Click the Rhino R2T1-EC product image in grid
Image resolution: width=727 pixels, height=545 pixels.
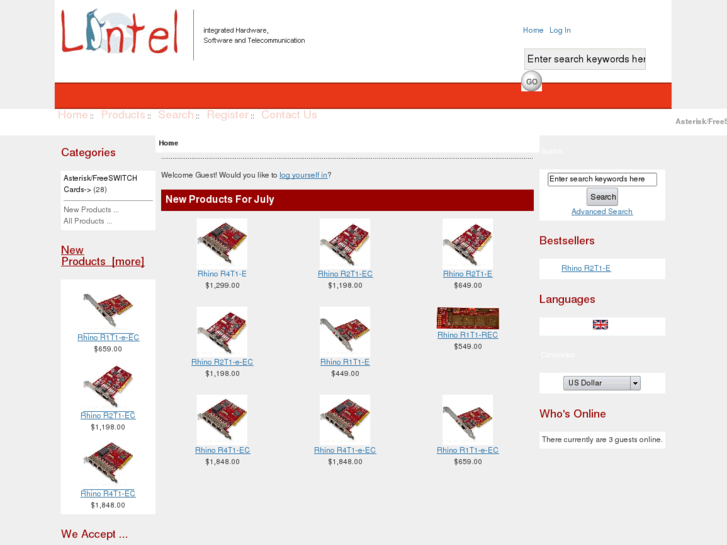coord(344,244)
